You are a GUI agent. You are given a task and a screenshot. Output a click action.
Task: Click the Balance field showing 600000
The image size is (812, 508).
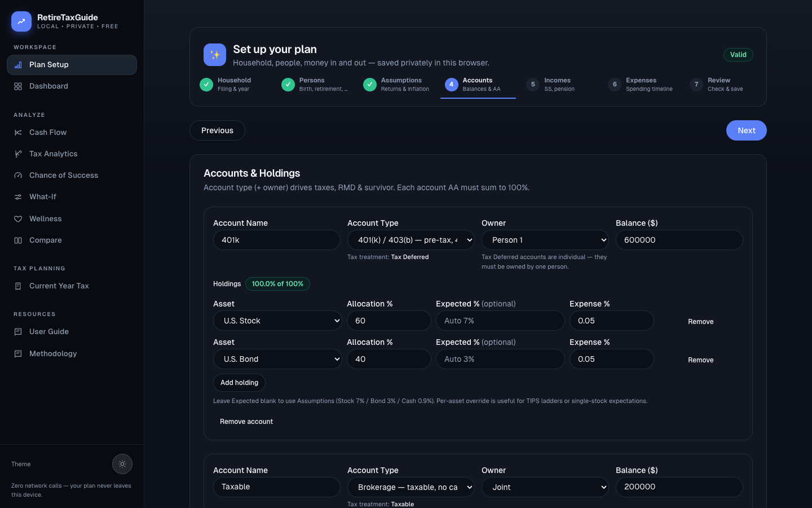click(x=679, y=240)
